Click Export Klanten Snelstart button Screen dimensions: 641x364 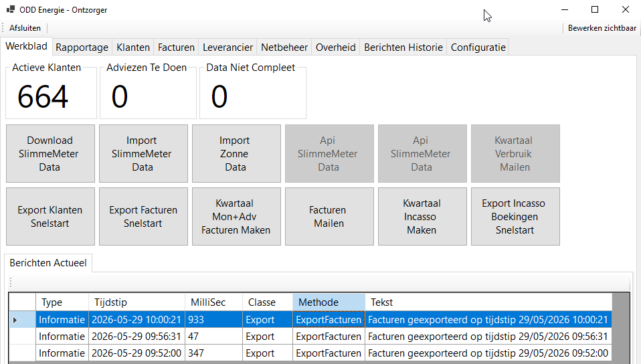click(50, 216)
